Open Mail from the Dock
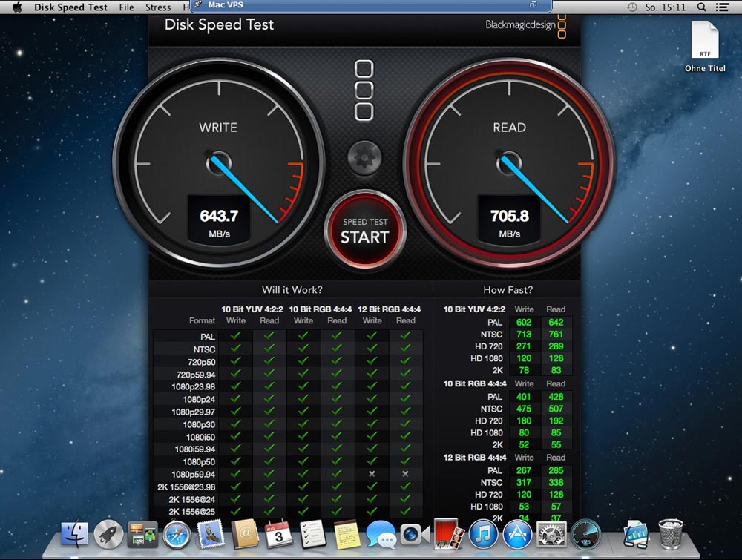742x560 pixels. click(211, 535)
